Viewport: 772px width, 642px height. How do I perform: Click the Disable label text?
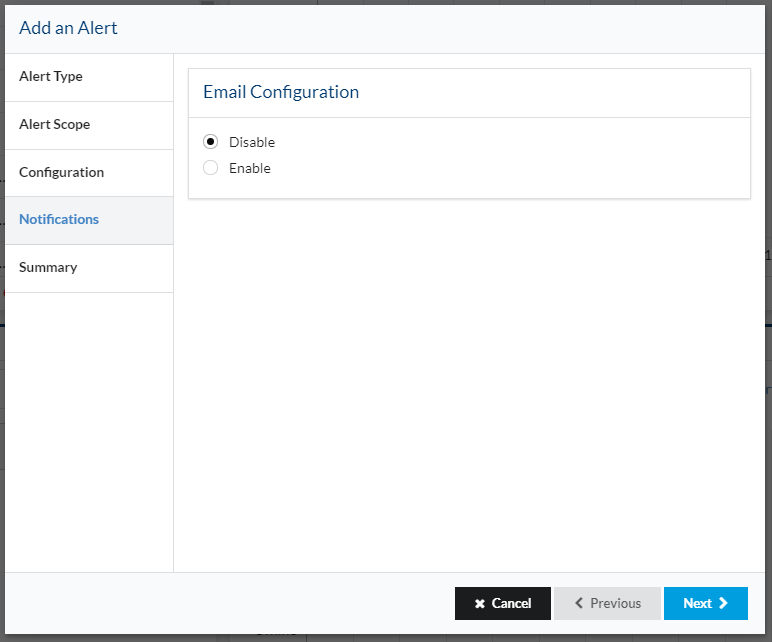coord(252,142)
